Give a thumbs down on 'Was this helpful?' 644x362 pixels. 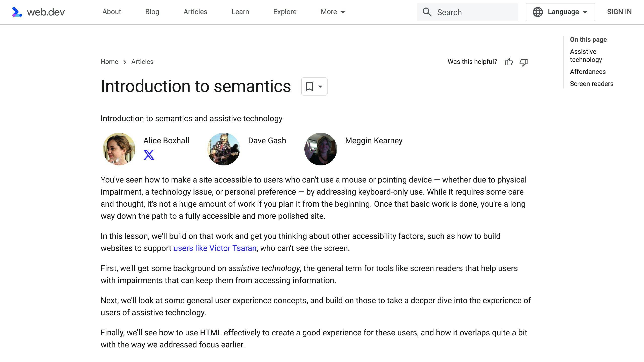524,62
